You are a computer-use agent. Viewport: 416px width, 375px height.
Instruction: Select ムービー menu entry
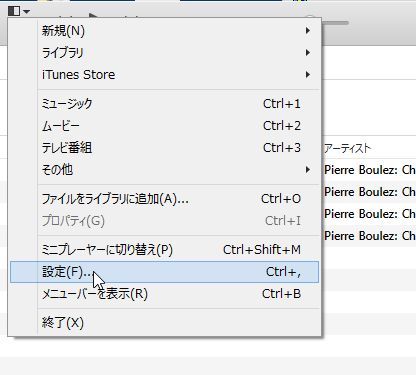(164, 126)
